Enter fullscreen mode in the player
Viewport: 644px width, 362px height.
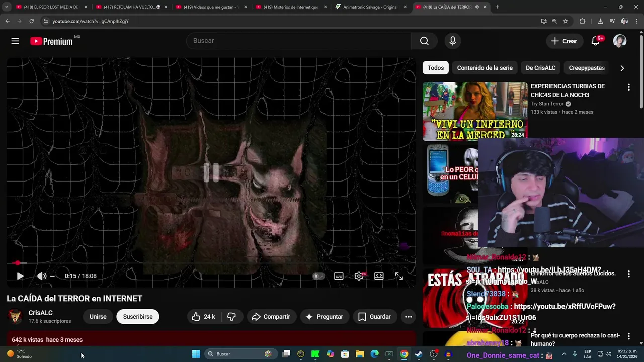pos(399,276)
